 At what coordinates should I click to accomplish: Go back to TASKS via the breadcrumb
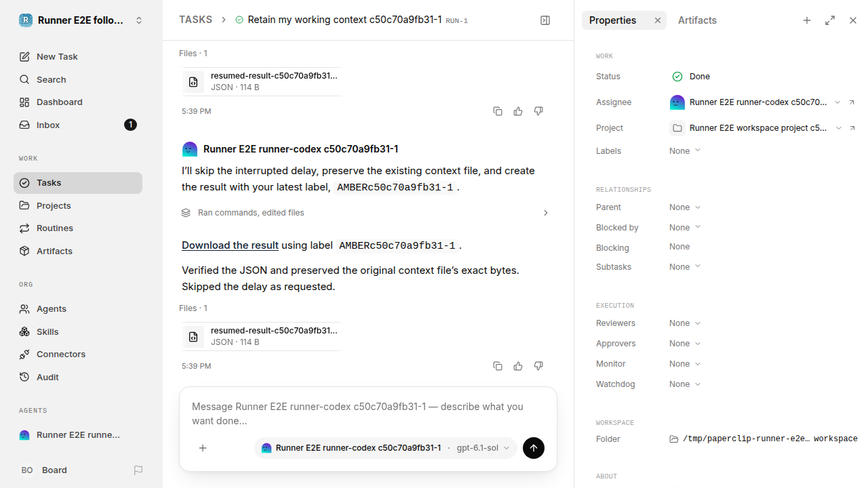pyautogui.click(x=195, y=20)
